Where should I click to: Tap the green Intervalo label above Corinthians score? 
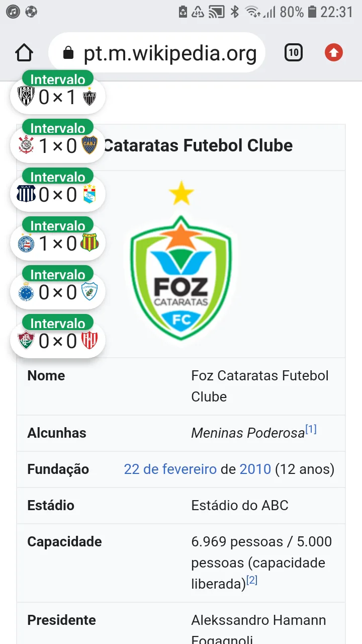point(58,128)
